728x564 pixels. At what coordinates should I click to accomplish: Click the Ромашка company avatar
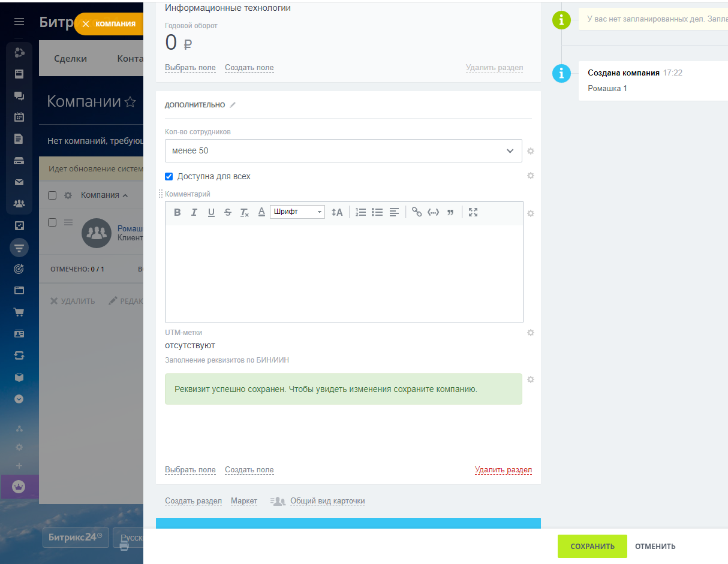[96, 233]
